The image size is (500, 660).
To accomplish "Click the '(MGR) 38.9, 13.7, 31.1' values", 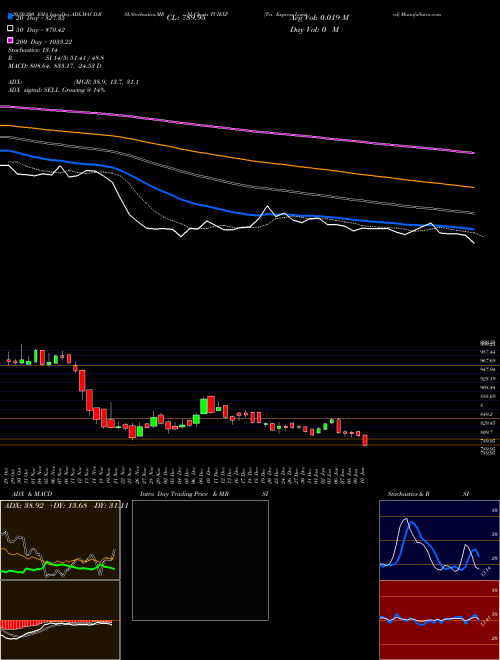I will 106,82.
